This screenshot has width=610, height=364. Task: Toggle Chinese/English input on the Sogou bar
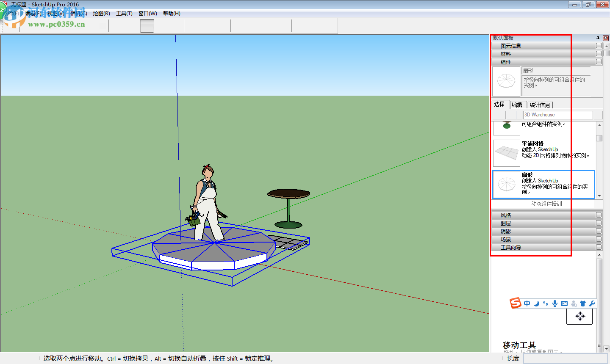click(527, 303)
